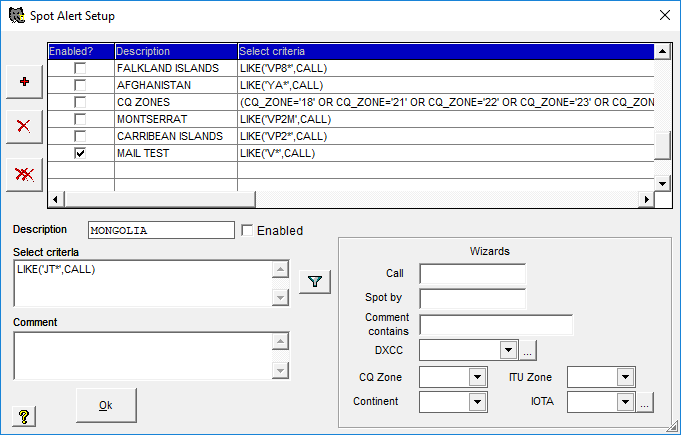Click the funnel filter icon
The width and height of the screenshot is (681, 435).
(x=315, y=282)
